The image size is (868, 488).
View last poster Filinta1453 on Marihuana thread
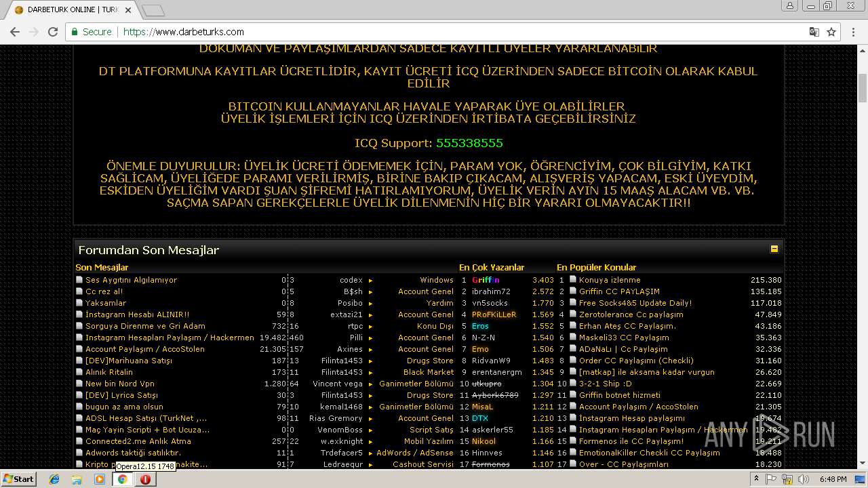[342, 361]
